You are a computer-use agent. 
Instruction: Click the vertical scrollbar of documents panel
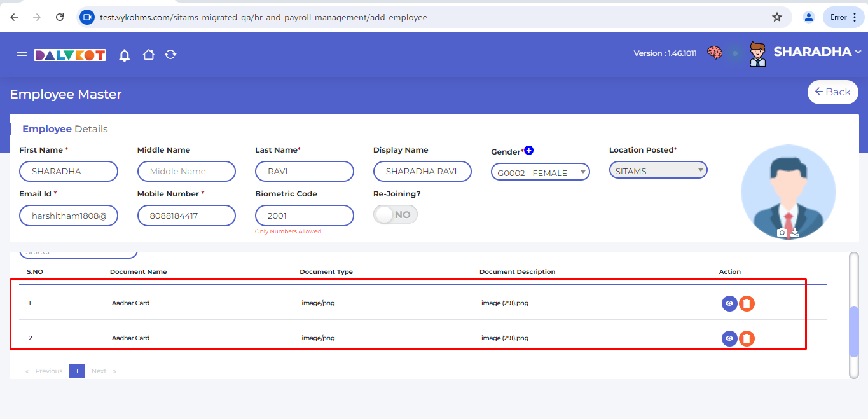pos(853,331)
